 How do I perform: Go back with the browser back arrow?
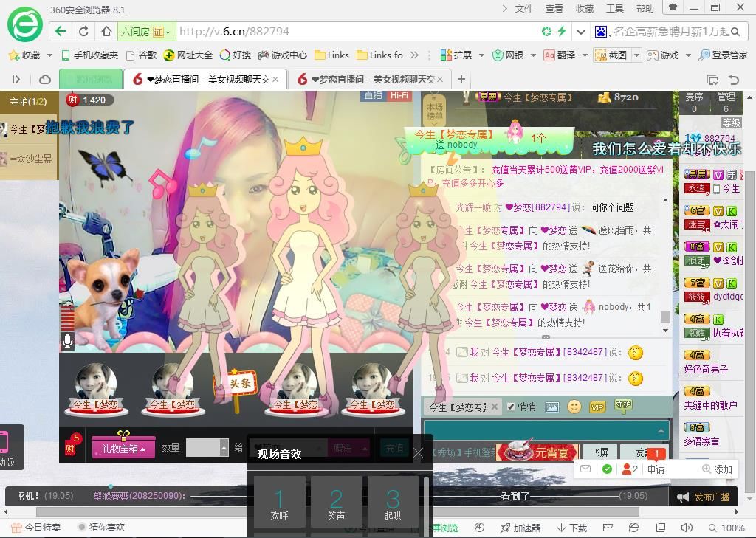point(61,32)
